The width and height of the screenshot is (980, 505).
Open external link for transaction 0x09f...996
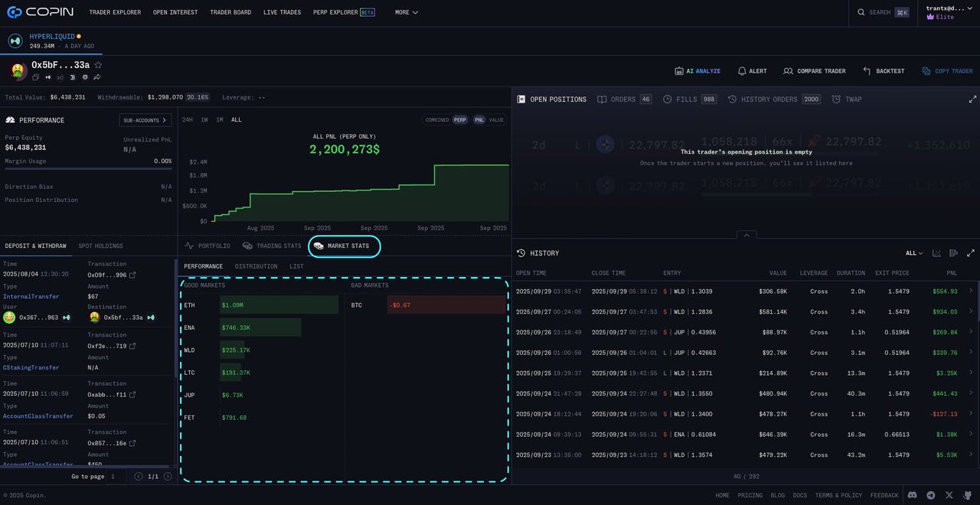pyautogui.click(x=132, y=275)
